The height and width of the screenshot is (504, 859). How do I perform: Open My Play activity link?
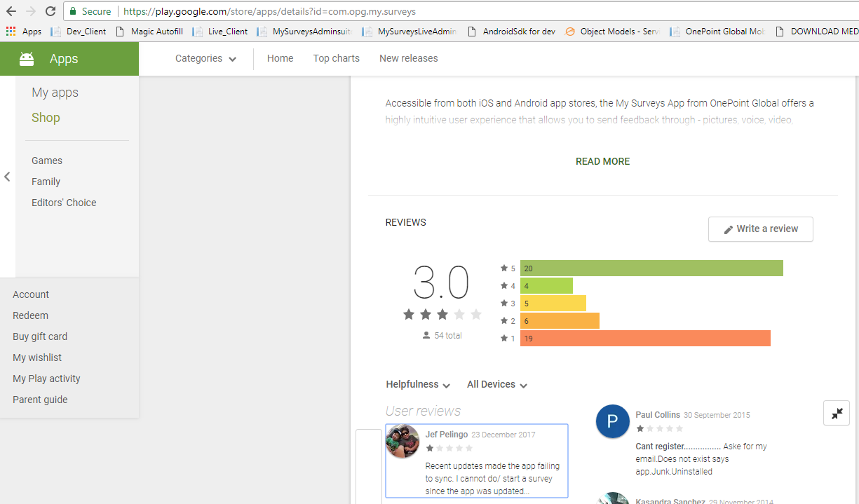click(x=46, y=379)
